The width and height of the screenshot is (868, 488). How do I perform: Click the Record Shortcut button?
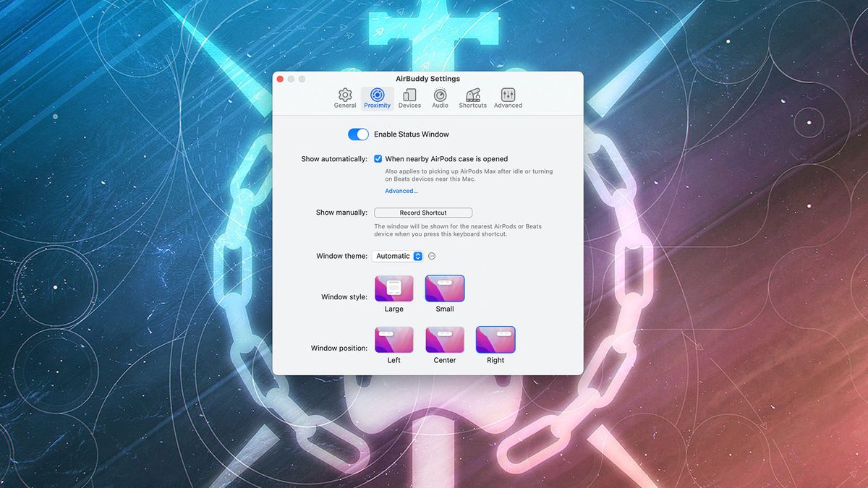[x=423, y=212]
